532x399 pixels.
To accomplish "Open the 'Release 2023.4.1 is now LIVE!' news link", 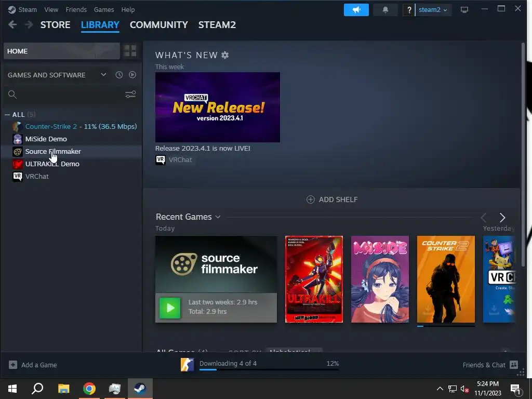I will 203,148.
